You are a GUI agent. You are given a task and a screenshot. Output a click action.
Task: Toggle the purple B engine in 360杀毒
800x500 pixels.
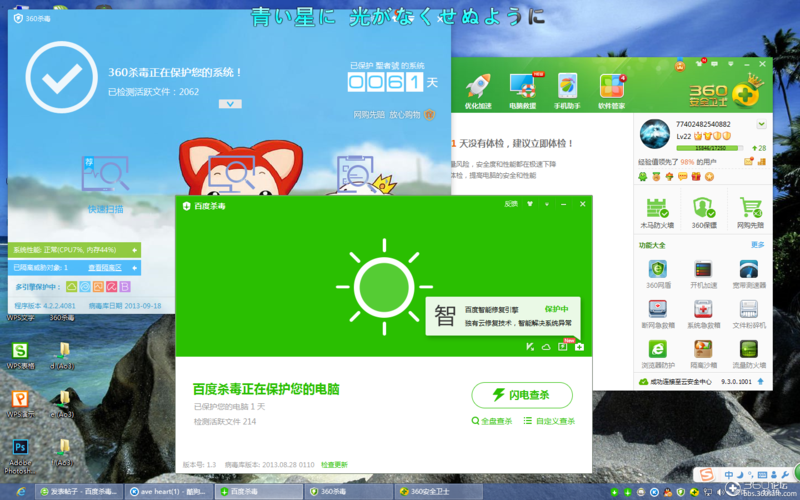(x=124, y=287)
